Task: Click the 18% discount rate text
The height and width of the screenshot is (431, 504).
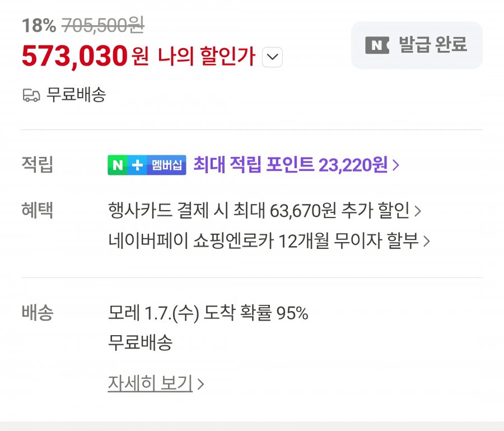Action: (38, 25)
